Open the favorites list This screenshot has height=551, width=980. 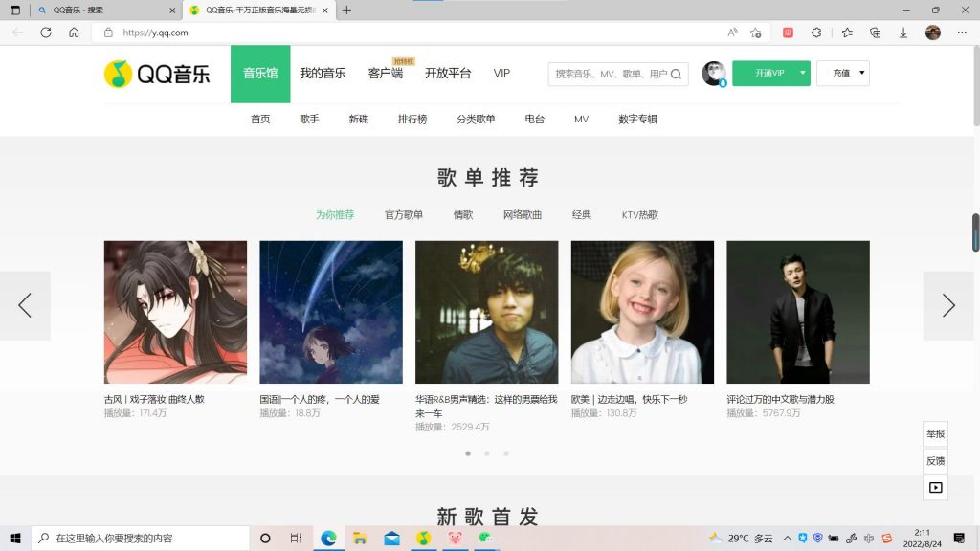847,33
